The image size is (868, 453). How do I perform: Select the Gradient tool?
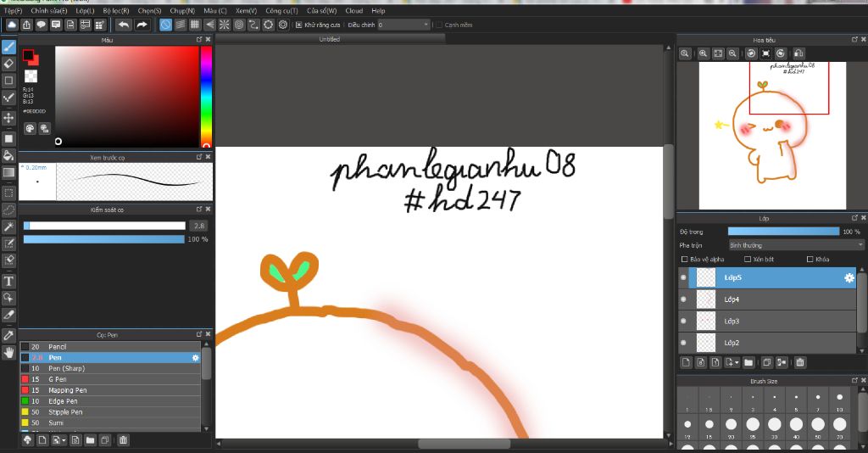click(x=8, y=172)
